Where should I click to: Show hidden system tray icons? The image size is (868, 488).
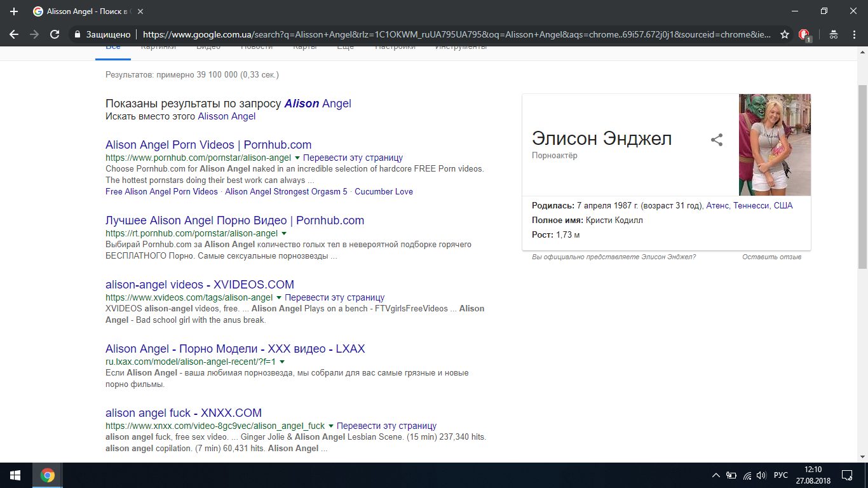coord(716,475)
